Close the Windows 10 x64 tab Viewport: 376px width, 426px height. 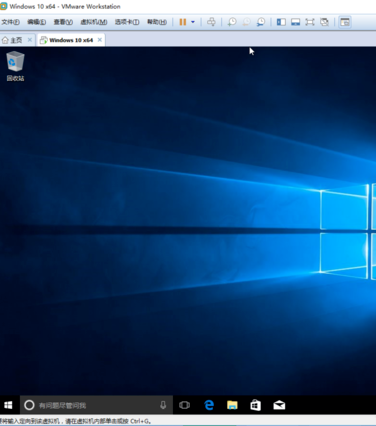[100, 40]
